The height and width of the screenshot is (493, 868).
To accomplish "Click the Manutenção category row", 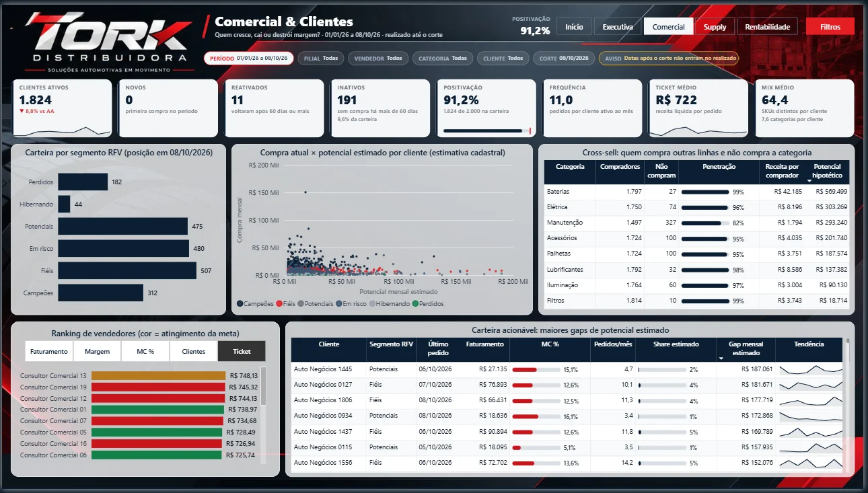I will [698, 223].
